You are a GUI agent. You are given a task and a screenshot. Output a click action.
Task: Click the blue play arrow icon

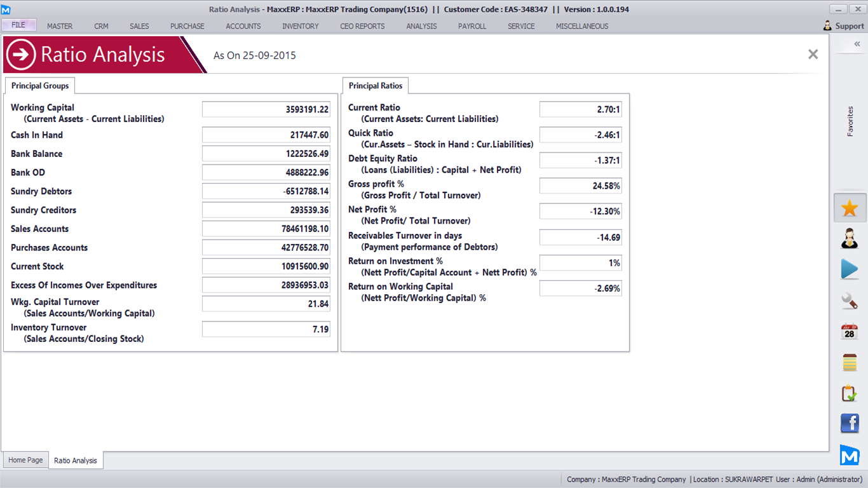850,269
